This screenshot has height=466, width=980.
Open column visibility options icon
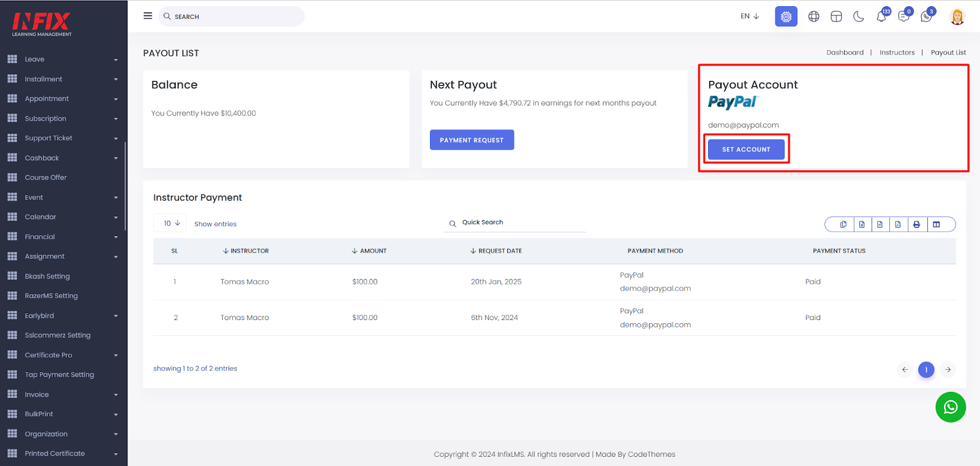(936, 224)
